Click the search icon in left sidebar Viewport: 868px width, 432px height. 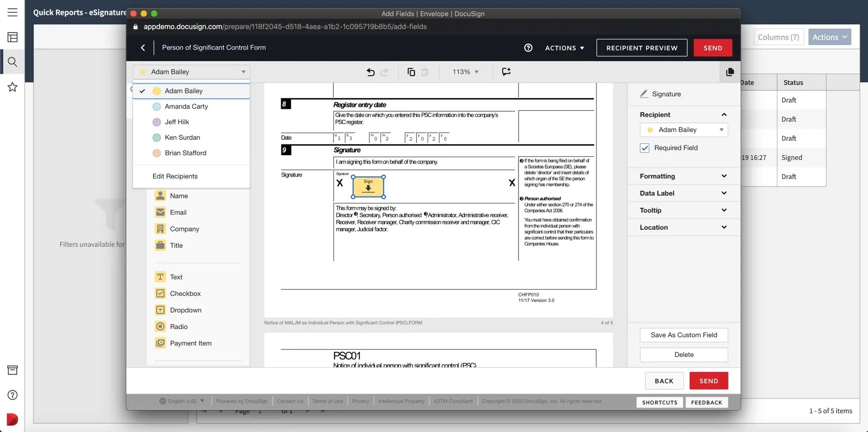click(x=12, y=62)
